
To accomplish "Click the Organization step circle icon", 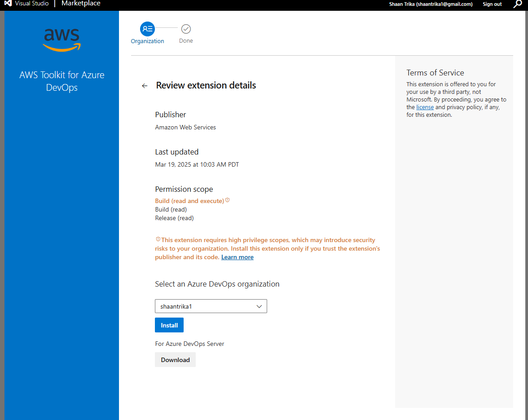I will (x=147, y=29).
